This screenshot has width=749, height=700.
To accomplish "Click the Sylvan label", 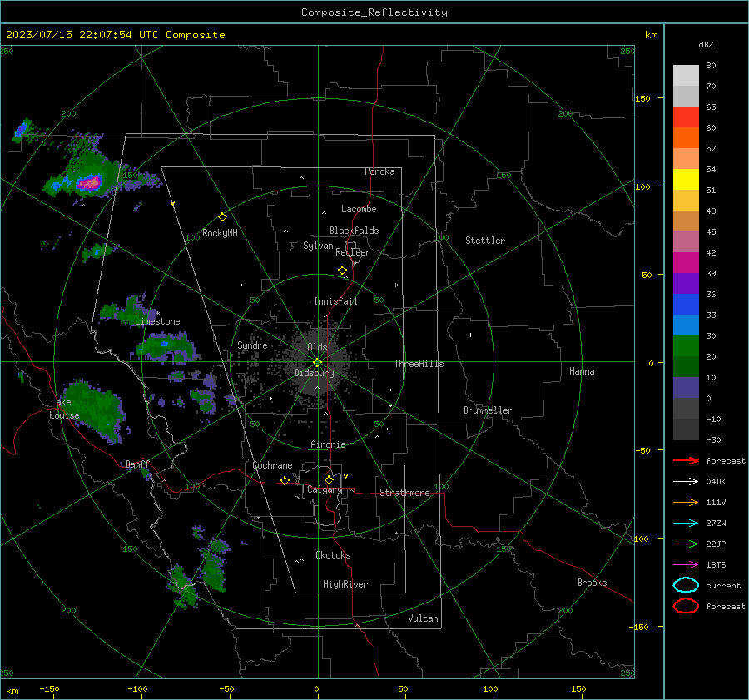I will [x=318, y=246].
